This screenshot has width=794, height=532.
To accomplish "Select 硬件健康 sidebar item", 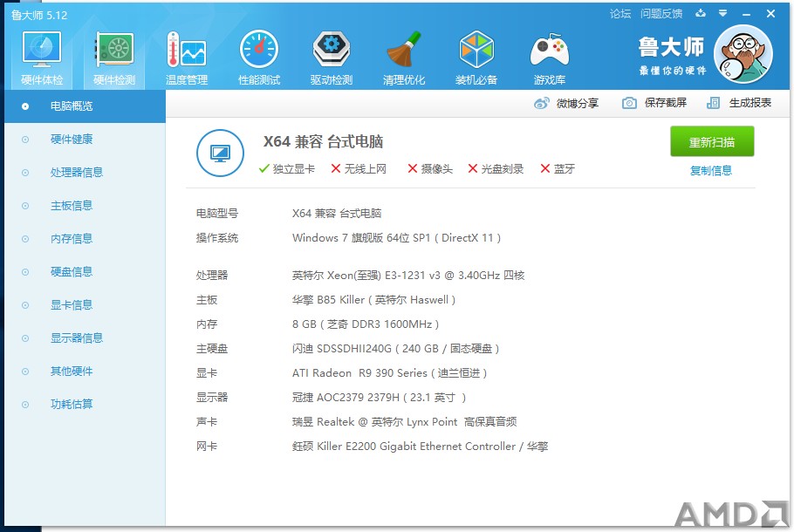I will coord(86,140).
